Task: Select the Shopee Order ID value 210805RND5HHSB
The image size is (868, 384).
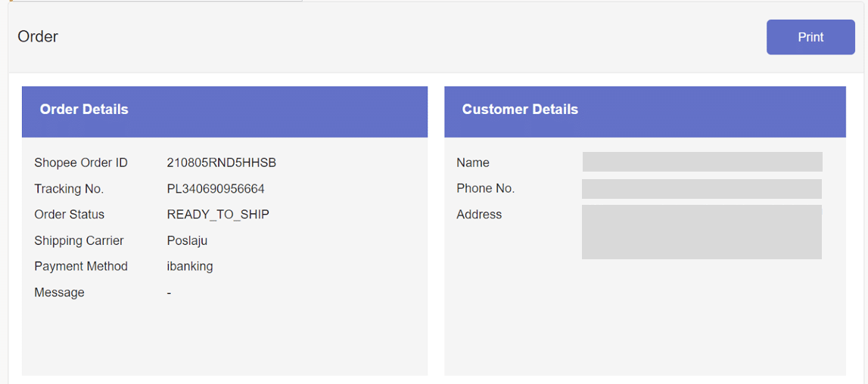Action: (221, 163)
